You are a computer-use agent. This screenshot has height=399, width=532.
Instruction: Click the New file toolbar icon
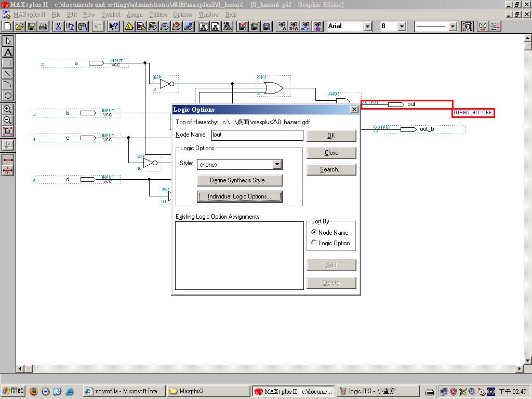pyautogui.click(x=8, y=26)
